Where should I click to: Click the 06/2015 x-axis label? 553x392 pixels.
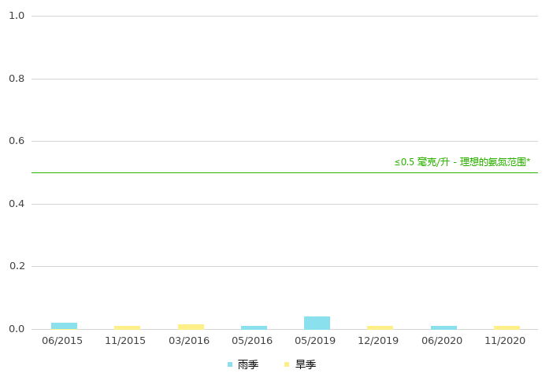pyautogui.click(x=62, y=341)
